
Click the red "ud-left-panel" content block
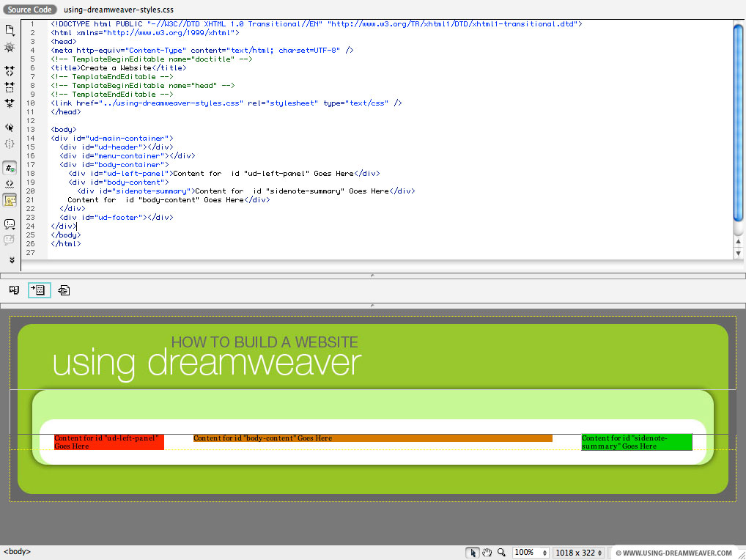pyautogui.click(x=109, y=442)
